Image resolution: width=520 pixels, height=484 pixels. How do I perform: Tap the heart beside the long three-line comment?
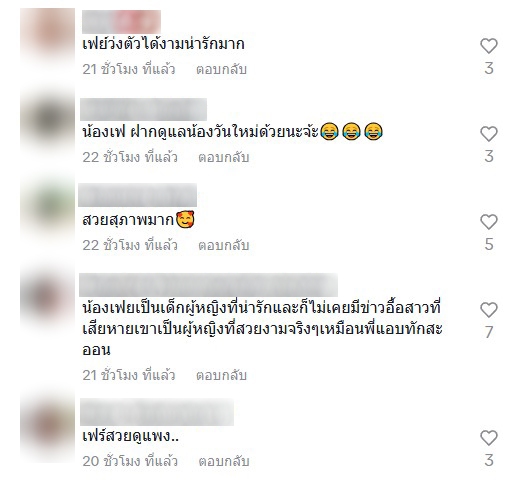point(489,310)
